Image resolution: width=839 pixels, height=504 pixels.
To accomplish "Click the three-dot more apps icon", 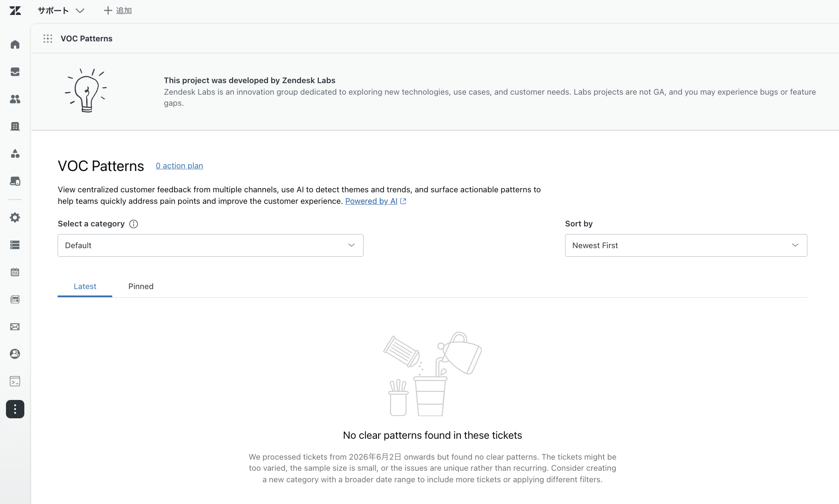I will [15, 409].
